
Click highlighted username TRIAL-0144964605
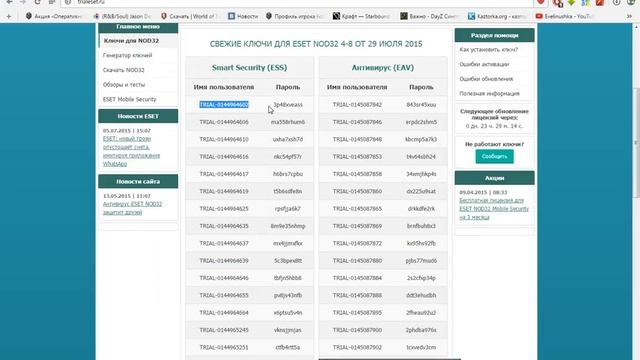(x=224, y=105)
